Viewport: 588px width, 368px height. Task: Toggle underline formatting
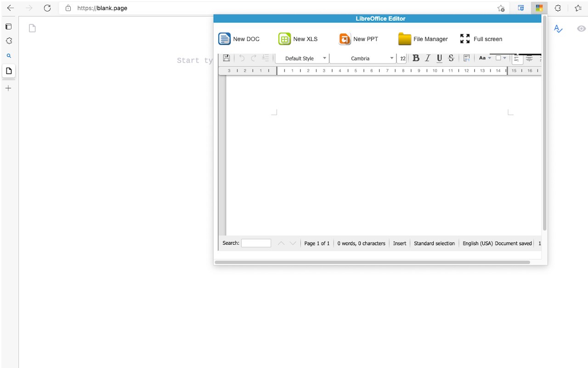coord(439,58)
